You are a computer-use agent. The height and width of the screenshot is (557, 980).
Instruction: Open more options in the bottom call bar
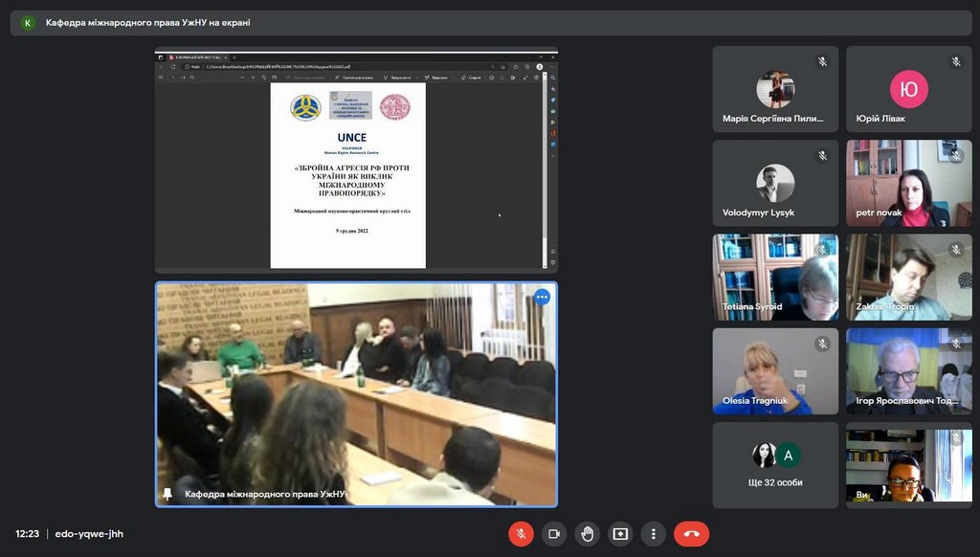(x=653, y=534)
